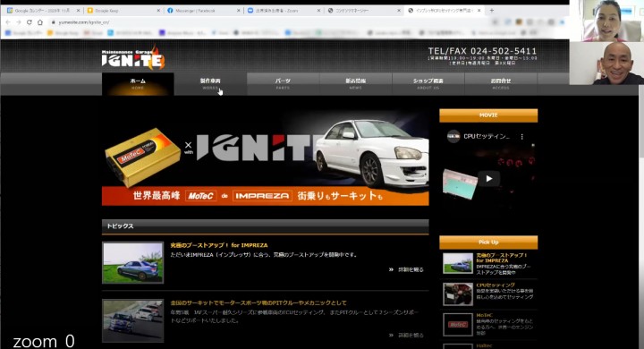Open the Pick Up CPUセッティング link
Image resolution: width=644 pixels, height=349 pixels.
pos(496,285)
